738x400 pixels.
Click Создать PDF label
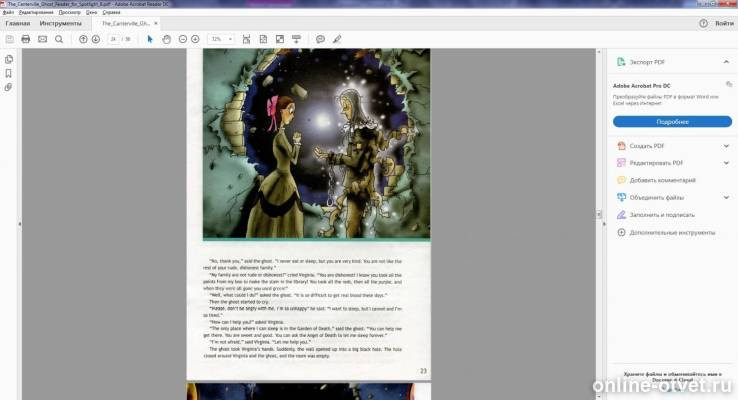[647, 146]
